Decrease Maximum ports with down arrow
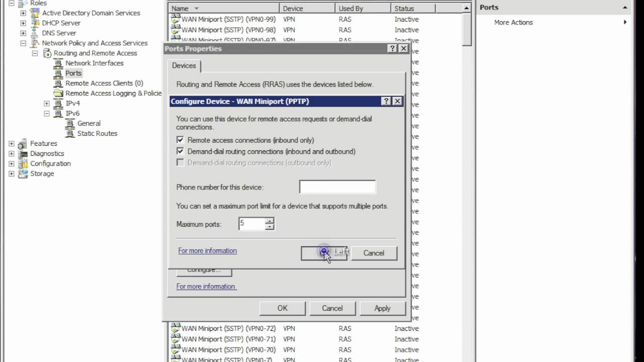 click(270, 227)
